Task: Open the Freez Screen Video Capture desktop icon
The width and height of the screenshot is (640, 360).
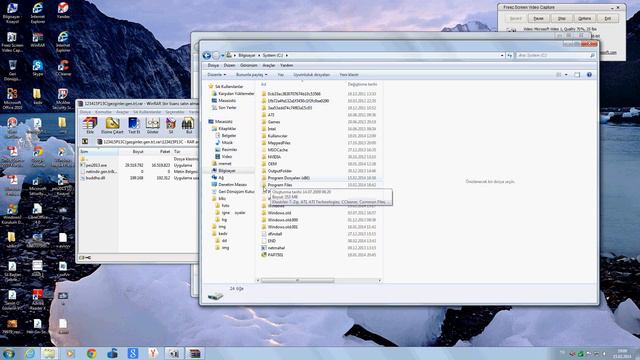Action: pos(12,42)
